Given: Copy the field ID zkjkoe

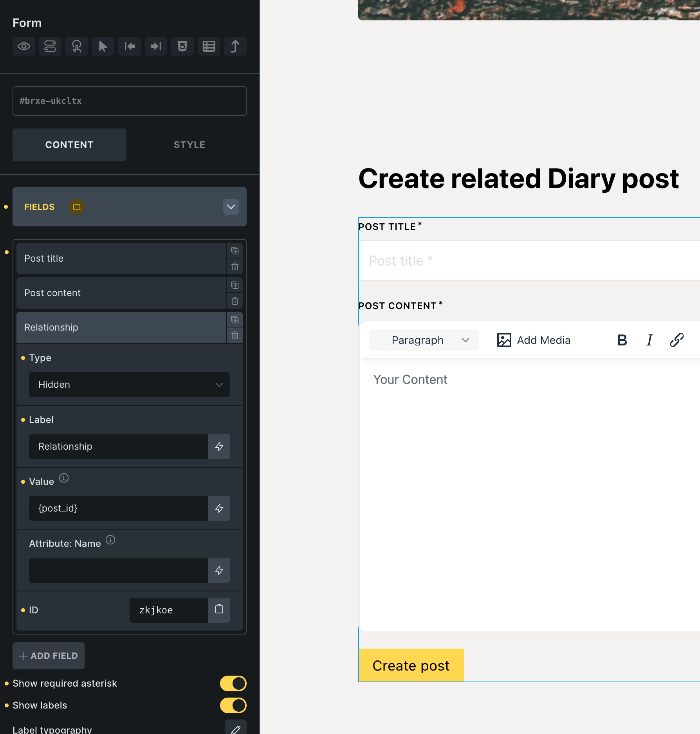Looking at the screenshot, I should click(219, 609).
